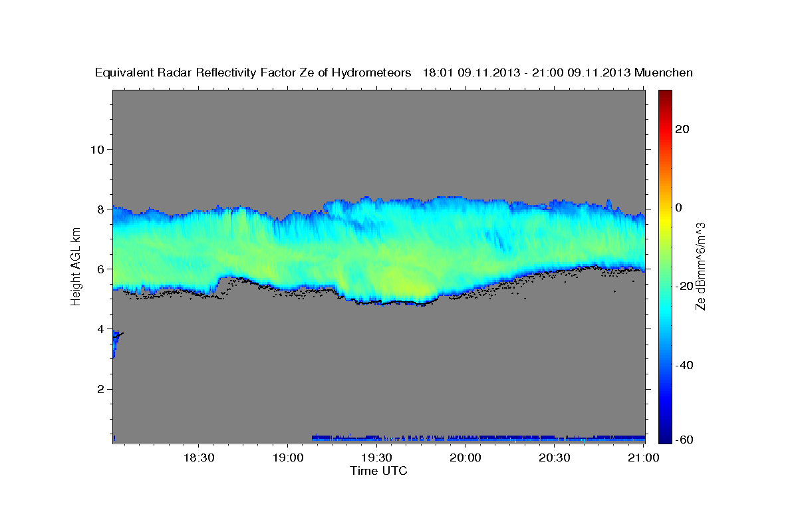
Task: Click the dark blue bottom of the colorbar
Action: (x=664, y=436)
